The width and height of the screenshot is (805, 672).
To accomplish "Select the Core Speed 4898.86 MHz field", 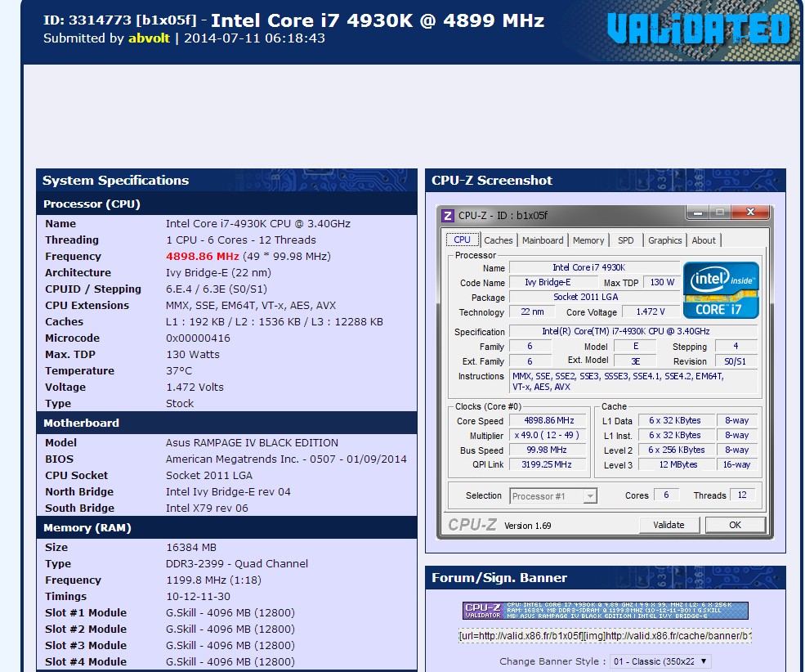I will point(548,420).
